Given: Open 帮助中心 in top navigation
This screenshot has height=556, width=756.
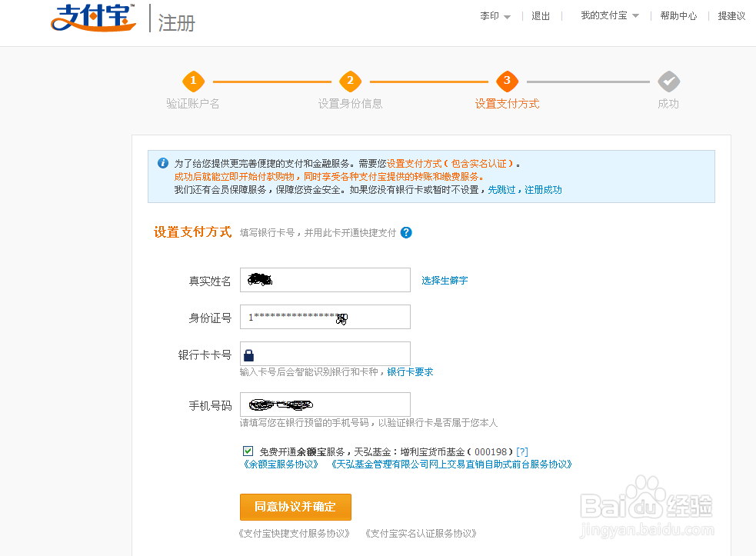Looking at the screenshot, I should coord(678,16).
